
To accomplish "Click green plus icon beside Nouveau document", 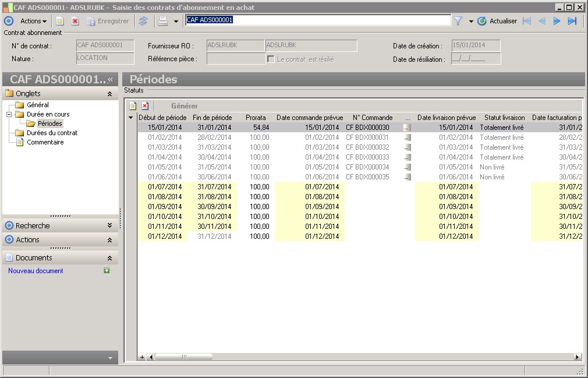I will click(x=107, y=271).
